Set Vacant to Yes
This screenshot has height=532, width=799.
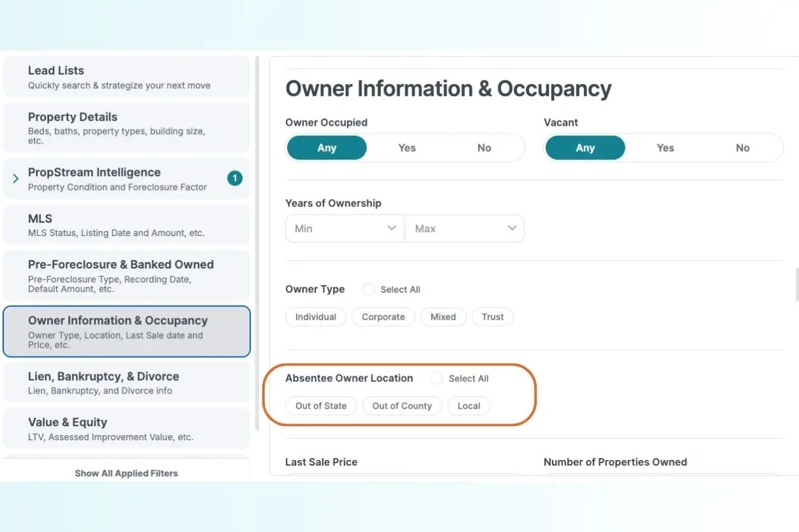[x=665, y=147]
